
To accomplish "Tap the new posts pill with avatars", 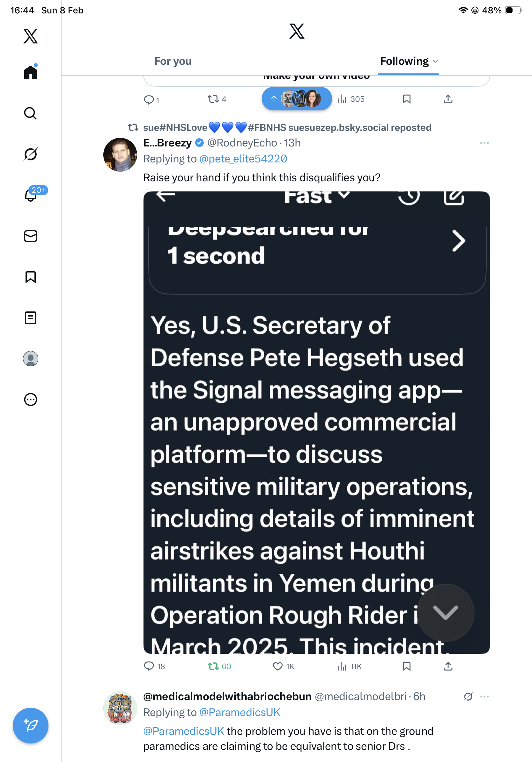I will point(297,99).
